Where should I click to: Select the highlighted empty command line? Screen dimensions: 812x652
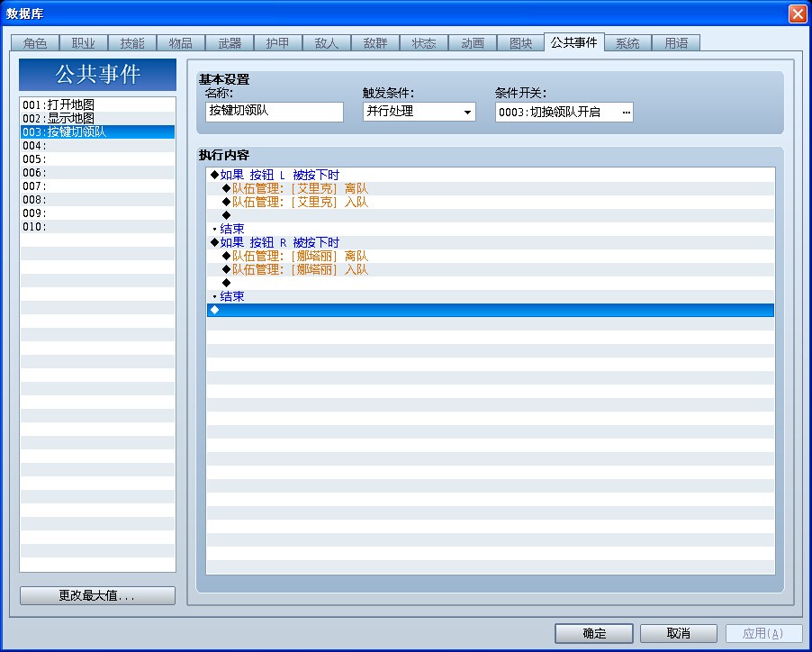[x=491, y=310]
